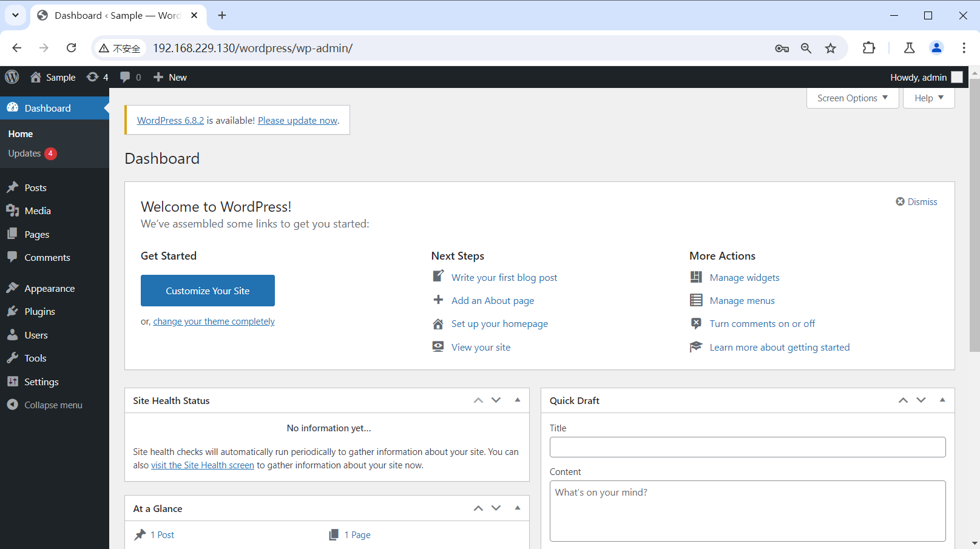Open updates icon in admin bar

click(x=92, y=77)
